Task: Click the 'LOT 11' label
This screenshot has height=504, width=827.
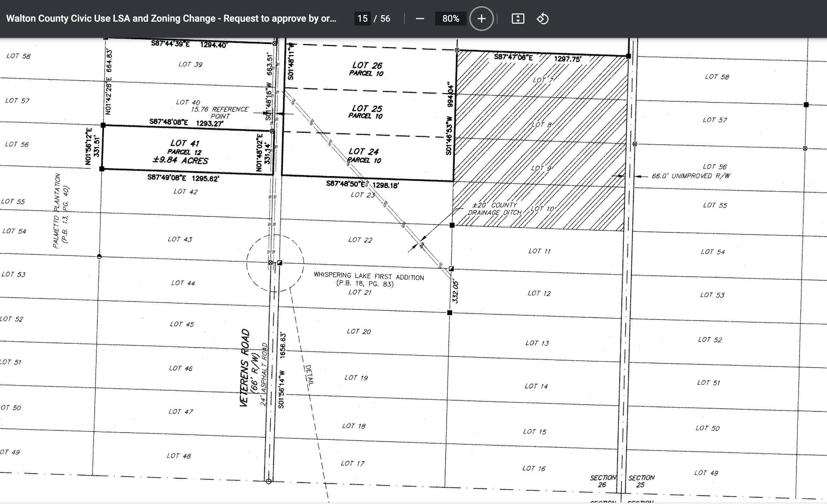Action: [x=539, y=251]
